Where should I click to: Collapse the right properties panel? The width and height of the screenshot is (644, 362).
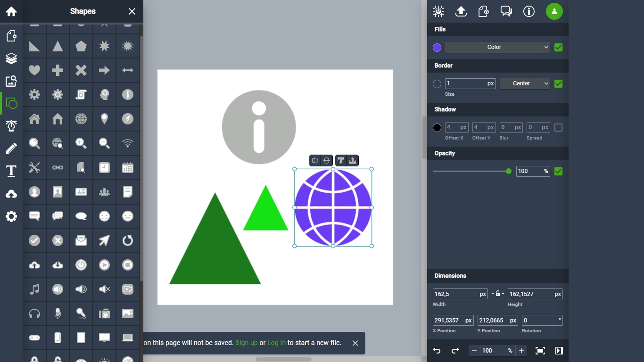tap(559, 351)
